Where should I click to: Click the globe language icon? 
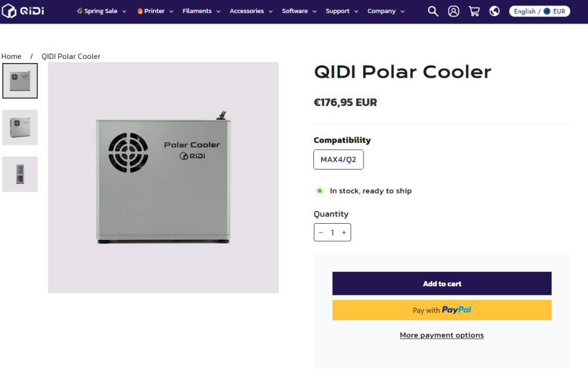tap(495, 11)
